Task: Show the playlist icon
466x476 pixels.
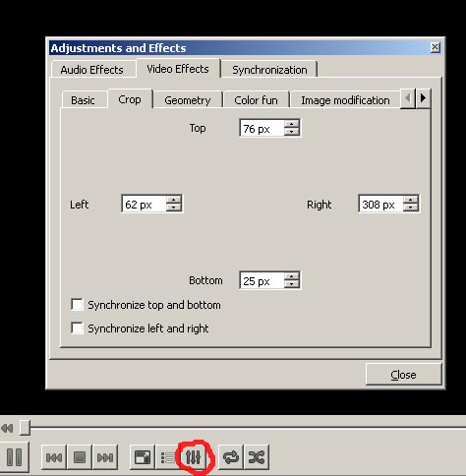Action: click(168, 457)
